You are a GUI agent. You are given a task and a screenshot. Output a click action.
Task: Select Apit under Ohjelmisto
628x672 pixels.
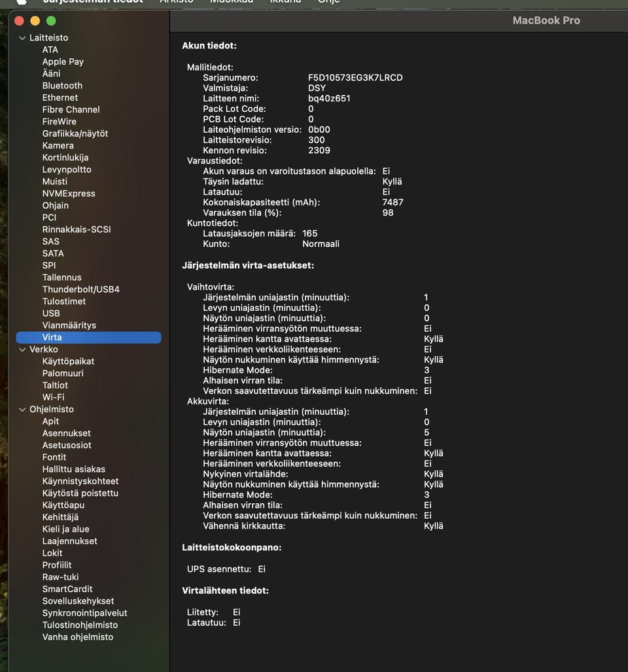tap(50, 421)
